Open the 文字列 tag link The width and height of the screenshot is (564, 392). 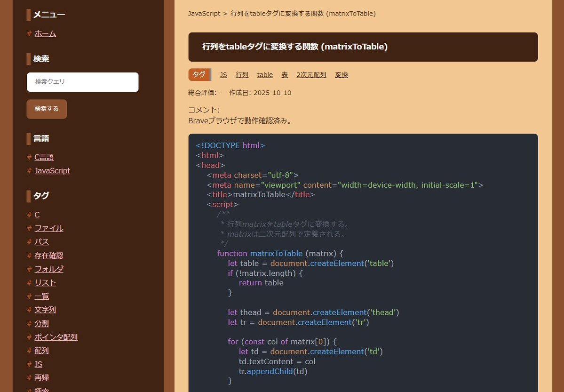(45, 310)
